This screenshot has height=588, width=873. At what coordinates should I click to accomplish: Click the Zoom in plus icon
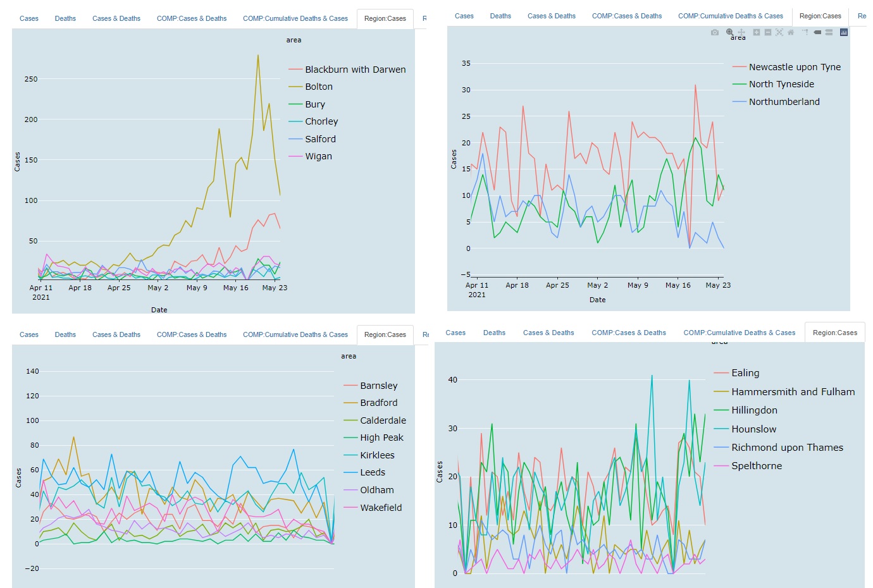[x=756, y=32]
